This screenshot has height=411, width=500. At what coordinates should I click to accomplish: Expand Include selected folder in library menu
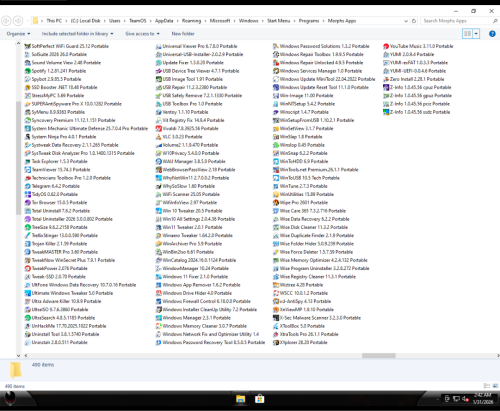(77, 34)
